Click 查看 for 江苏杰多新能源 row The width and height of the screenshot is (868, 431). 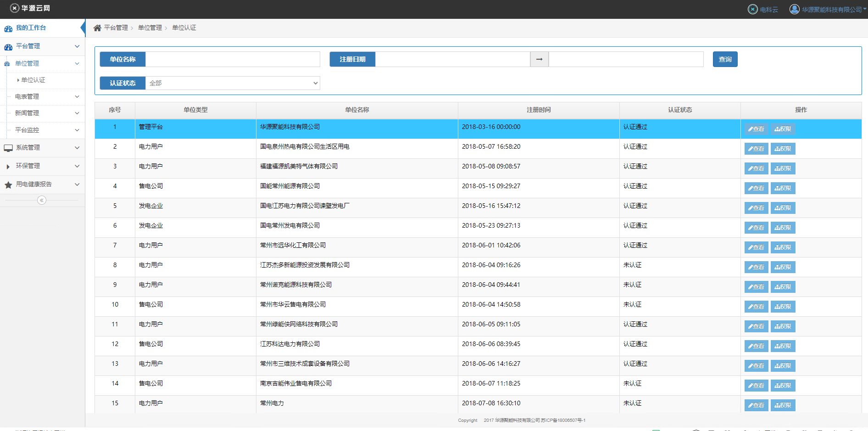(756, 267)
